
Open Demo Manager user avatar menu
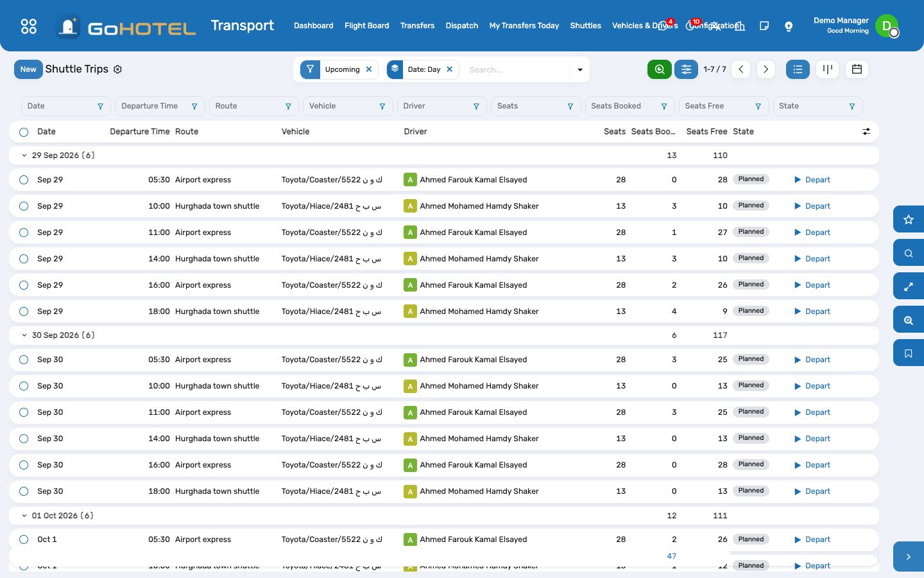pos(887,26)
